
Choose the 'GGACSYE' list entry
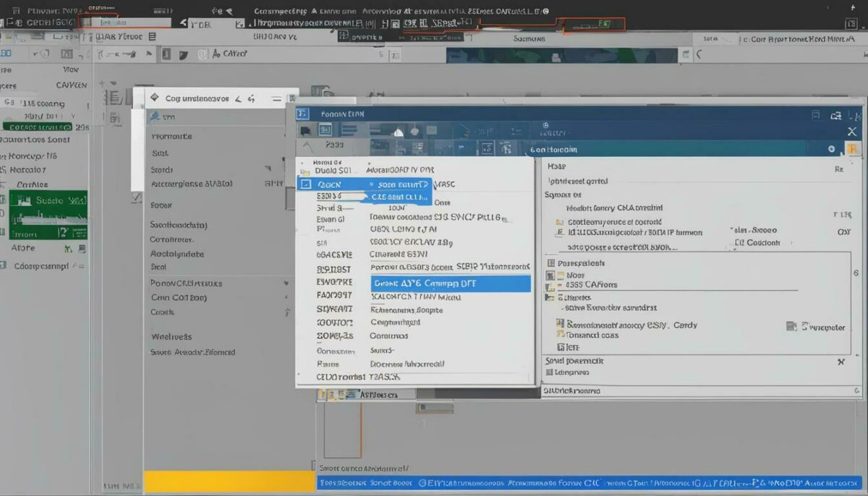click(x=334, y=255)
